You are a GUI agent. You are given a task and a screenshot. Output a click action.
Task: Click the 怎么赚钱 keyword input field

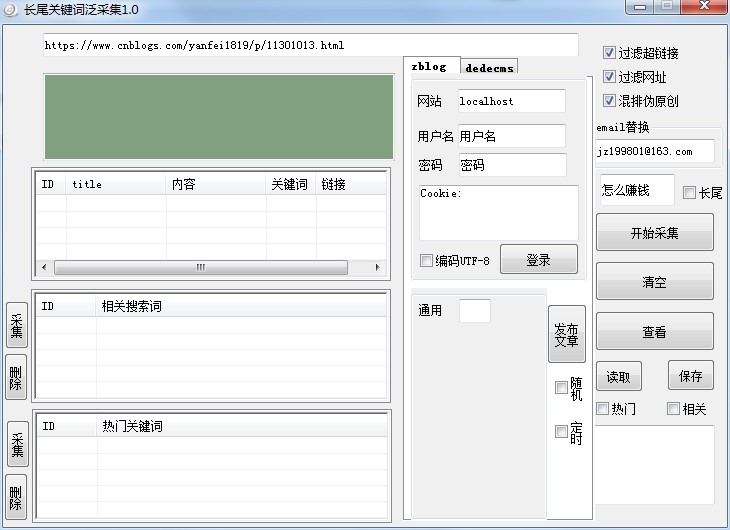(637, 190)
